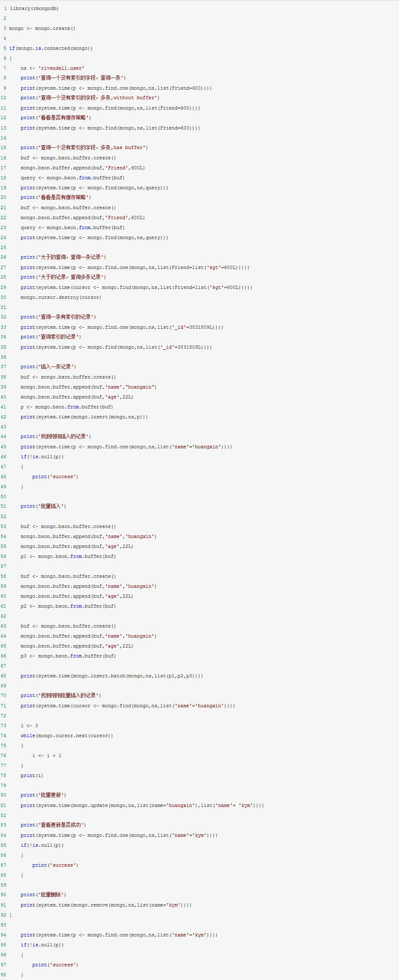Click cursor <- mongo.find 'name'='huangxin' line

128,706
